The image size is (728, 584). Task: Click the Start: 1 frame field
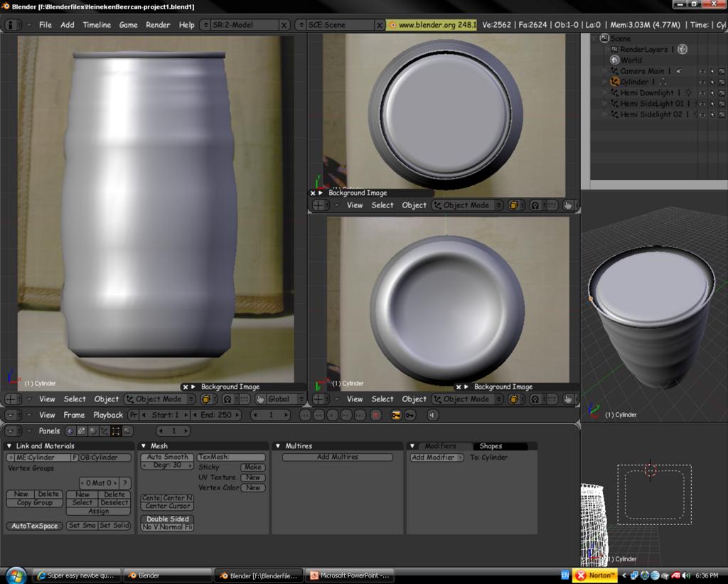coord(165,415)
